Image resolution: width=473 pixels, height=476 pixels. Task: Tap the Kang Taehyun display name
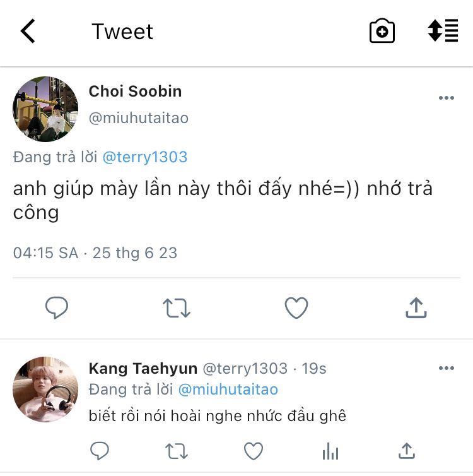pos(143,368)
